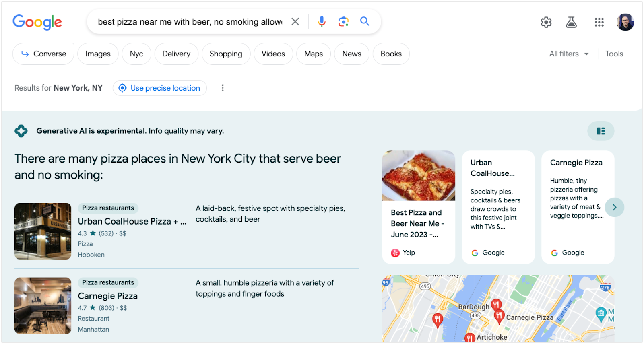
Task: Open quick settings gear icon
Action: 546,22
